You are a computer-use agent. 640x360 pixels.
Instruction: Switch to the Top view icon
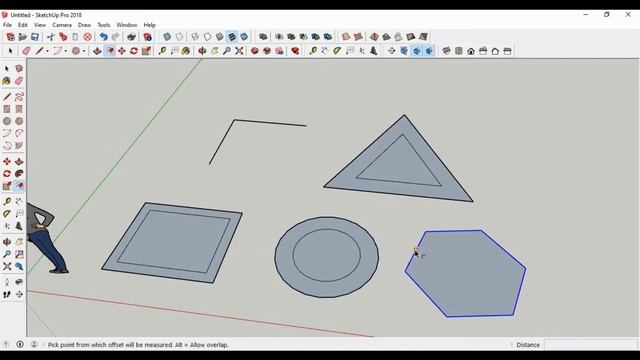click(x=459, y=51)
